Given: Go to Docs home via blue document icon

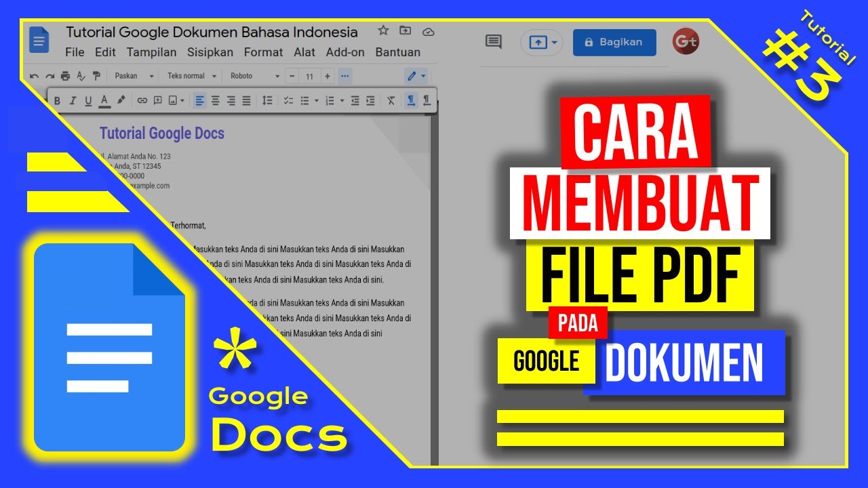Looking at the screenshot, I should [x=39, y=41].
